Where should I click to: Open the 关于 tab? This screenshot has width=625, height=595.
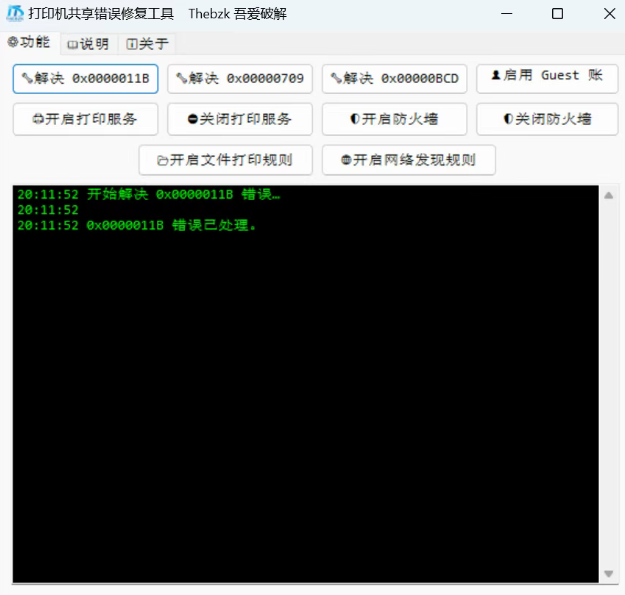click(x=147, y=44)
